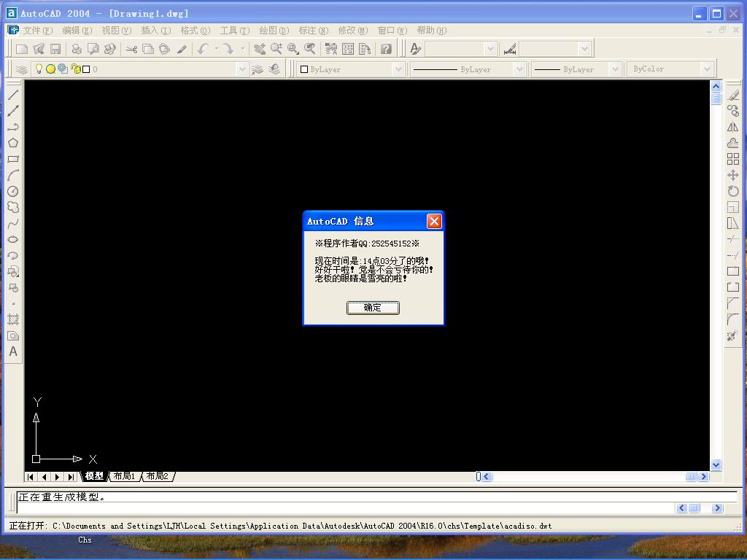The image size is (747, 560).
Task: Open the 文件 menu
Action: [x=37, y=31]
